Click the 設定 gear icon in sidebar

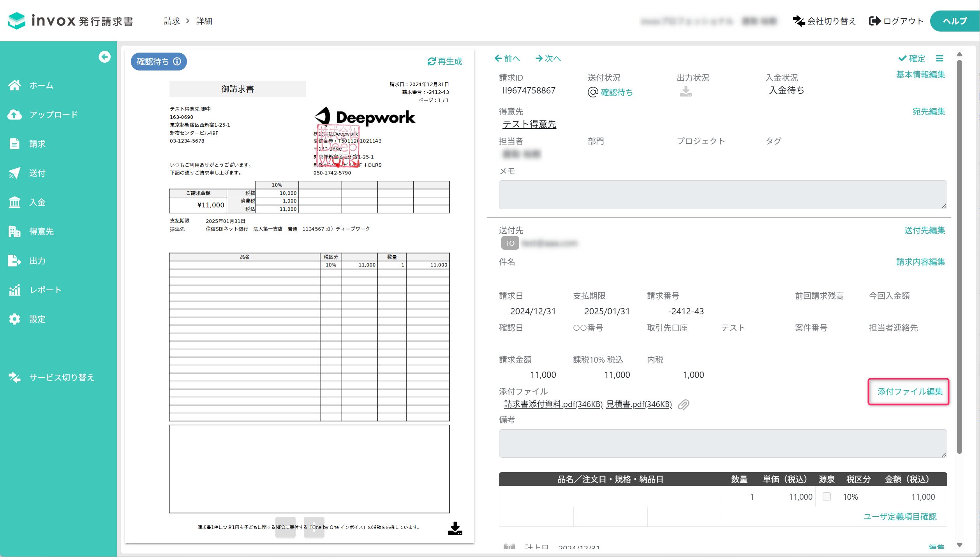pos(14,319)
